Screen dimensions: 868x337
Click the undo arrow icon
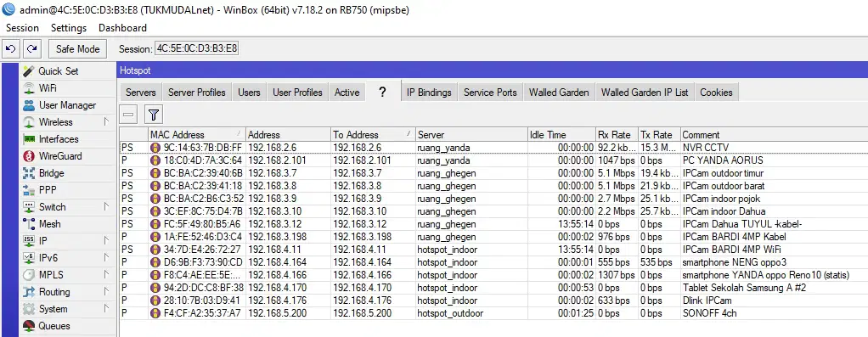(10, 48)
